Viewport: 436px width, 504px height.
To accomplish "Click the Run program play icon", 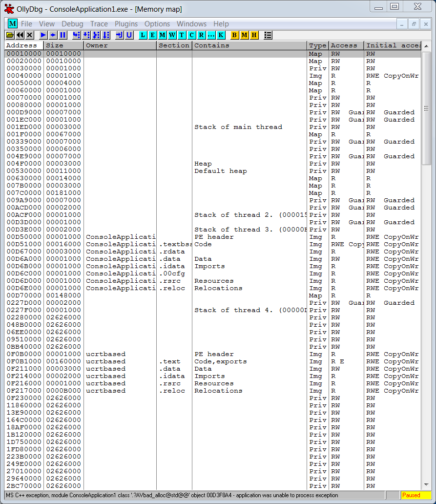I will pos(43,35).
